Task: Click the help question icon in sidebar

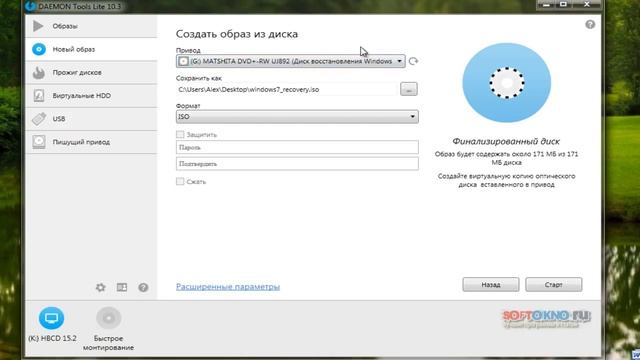Action: click(x=143, y=287)
